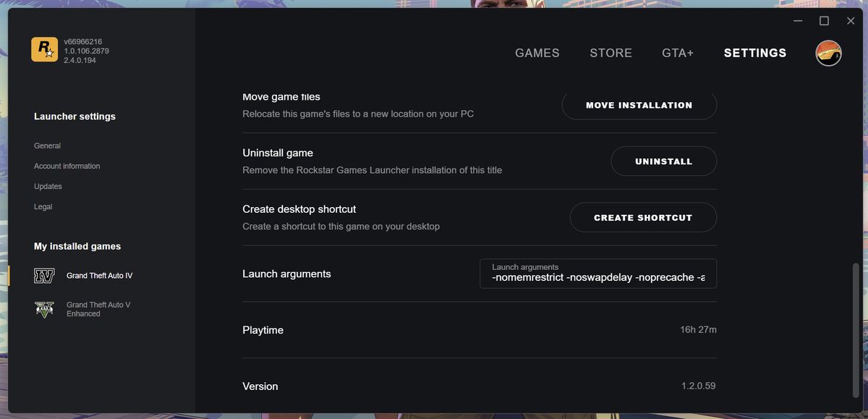868x419 pixels.
Task: Minimize the launcher window
Action: (x=798, y=21)
